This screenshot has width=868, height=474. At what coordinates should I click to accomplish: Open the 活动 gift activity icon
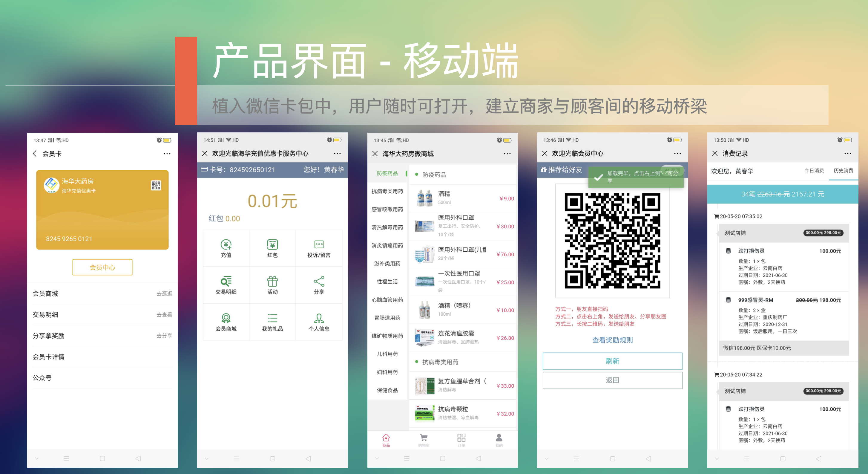(x=272, y=285)
